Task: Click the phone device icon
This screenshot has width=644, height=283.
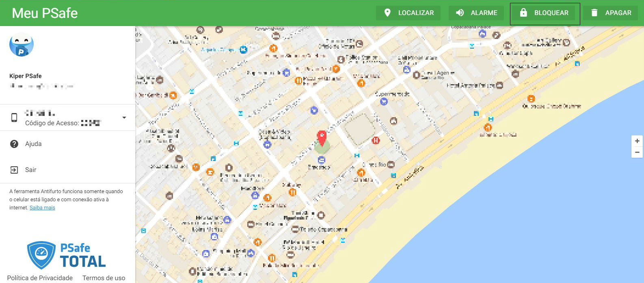Action: pyautogui.click(x=14, y=118)
